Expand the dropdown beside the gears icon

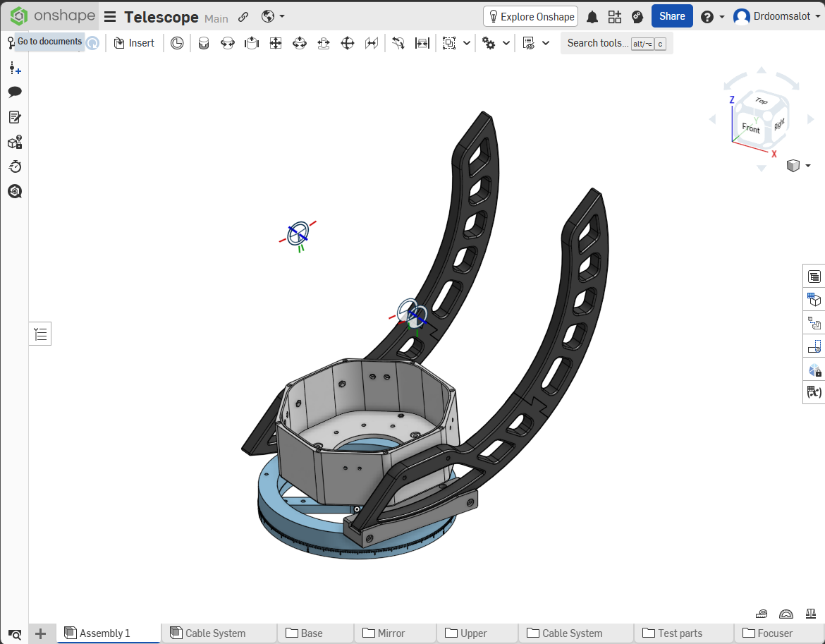click(x=506, y=43)
